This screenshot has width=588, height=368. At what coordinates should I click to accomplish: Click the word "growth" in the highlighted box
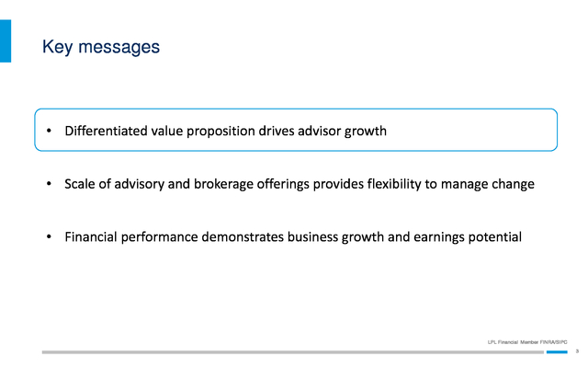(x=366, y=132)
